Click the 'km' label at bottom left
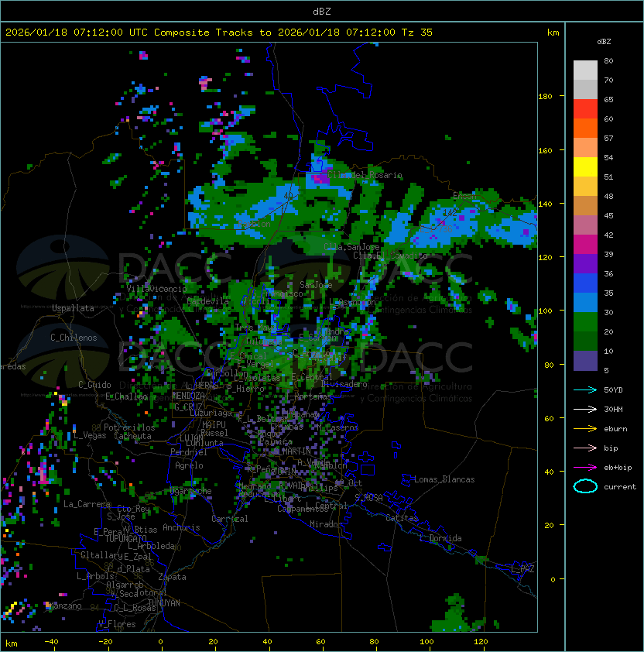 tap(12, 643)
